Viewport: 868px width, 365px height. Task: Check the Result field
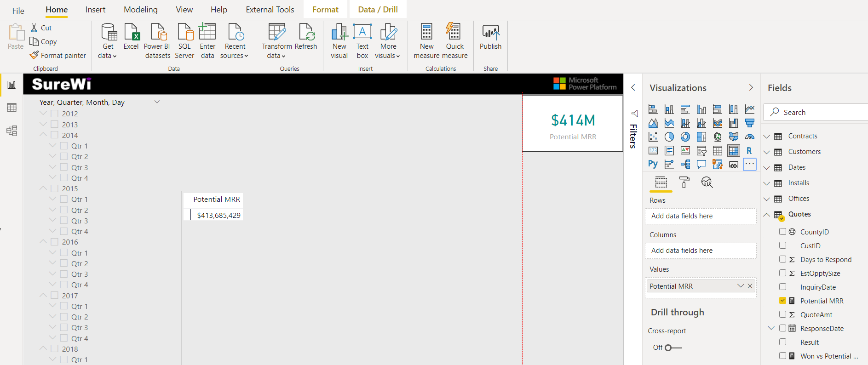[782, 342]
